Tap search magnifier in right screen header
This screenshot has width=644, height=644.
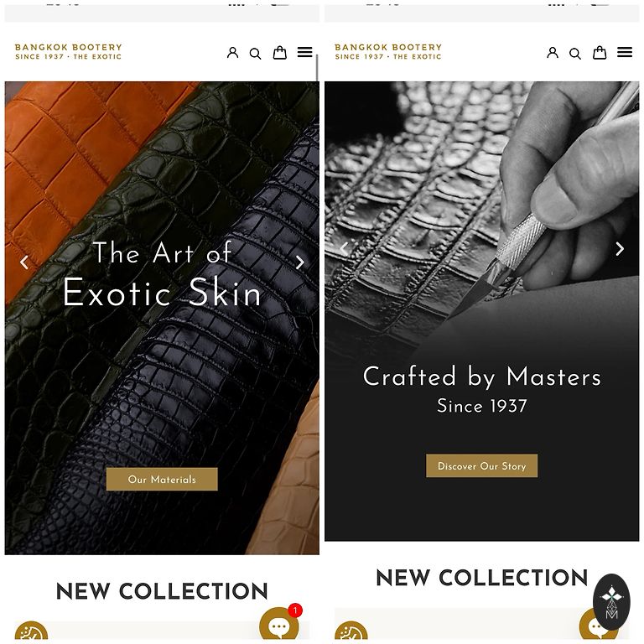click(575, 54)
